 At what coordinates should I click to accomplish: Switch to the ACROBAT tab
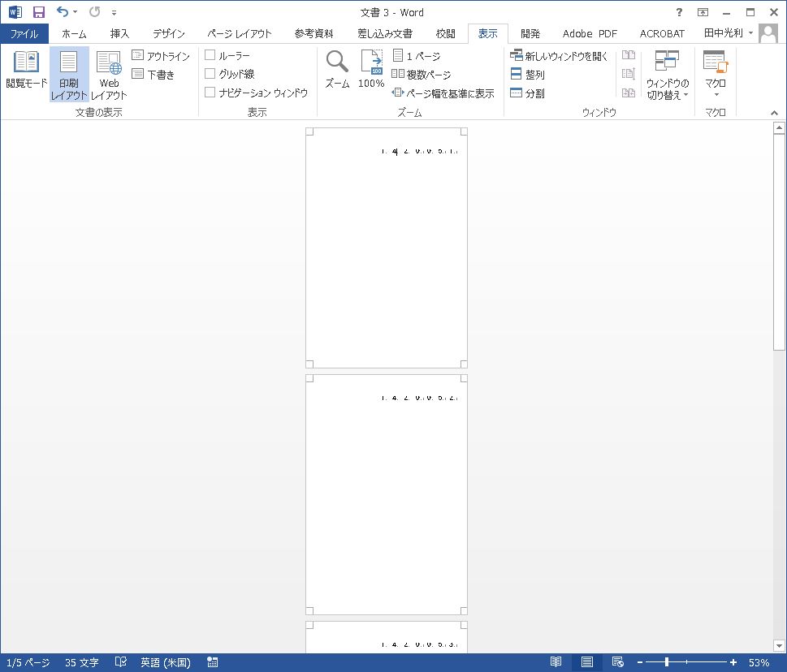662,33
